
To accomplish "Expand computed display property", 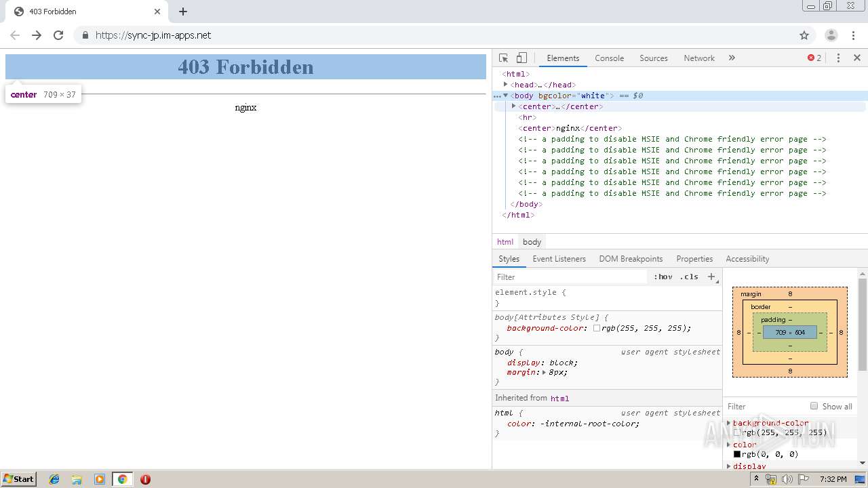I will coord(729,466).
